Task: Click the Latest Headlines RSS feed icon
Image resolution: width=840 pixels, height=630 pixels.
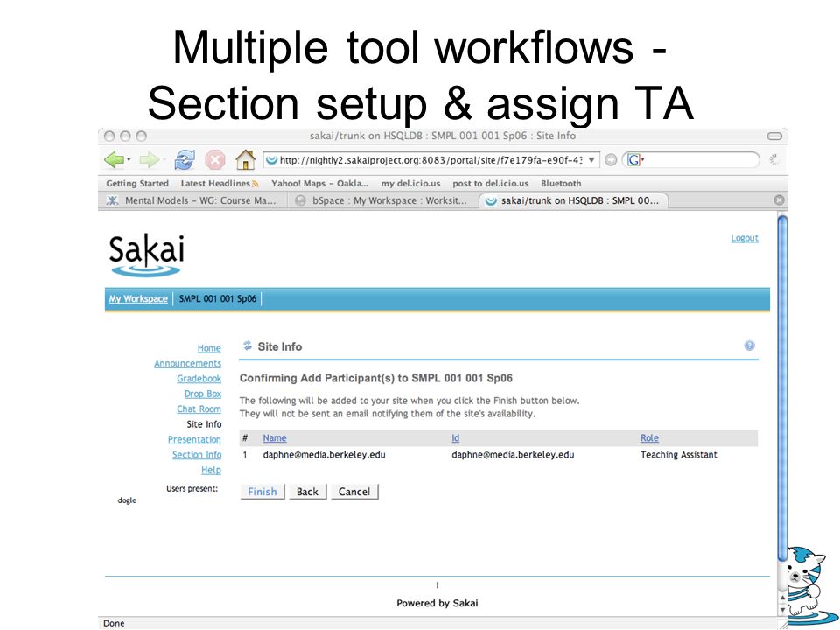Action: [x=255, y=184]
